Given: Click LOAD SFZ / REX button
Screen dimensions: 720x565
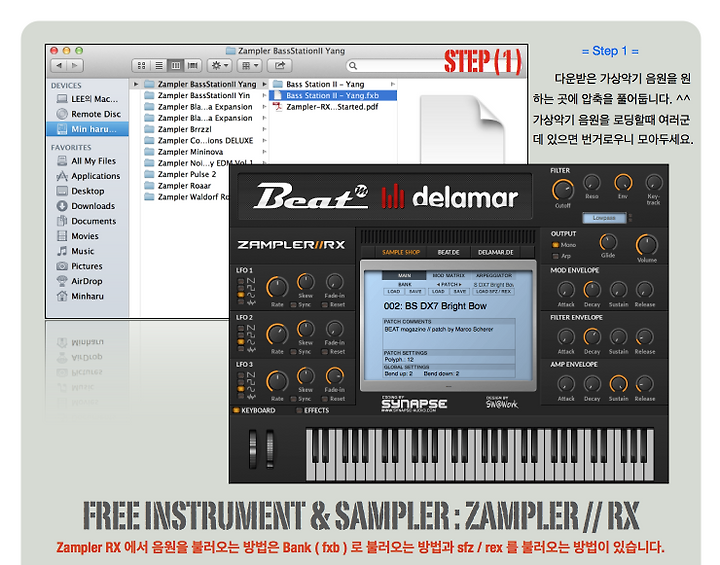Looking at the screenshot, I should pyautogui.click(x=493, y=292).
